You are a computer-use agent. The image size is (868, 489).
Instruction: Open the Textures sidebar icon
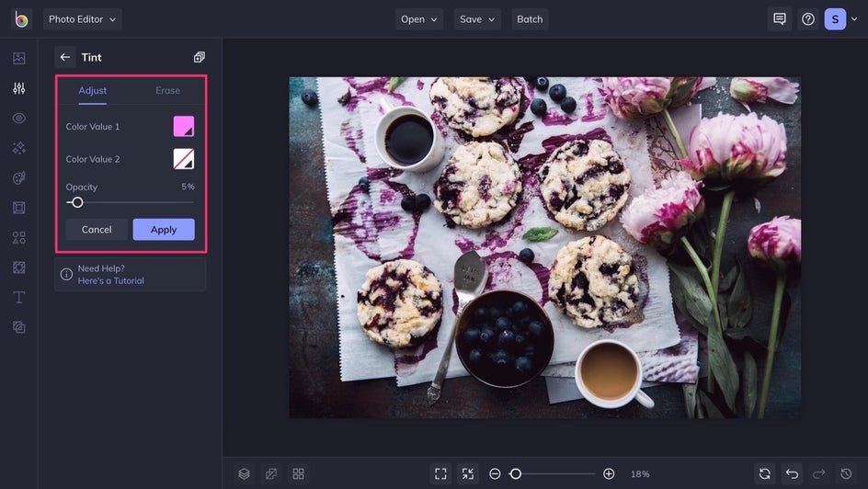coord(18,327)
